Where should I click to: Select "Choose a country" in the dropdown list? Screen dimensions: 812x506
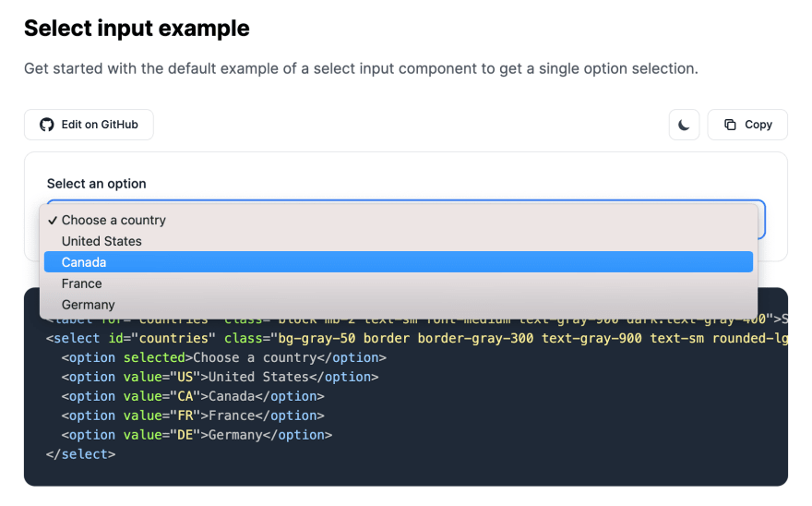click(x=113, y=220)
